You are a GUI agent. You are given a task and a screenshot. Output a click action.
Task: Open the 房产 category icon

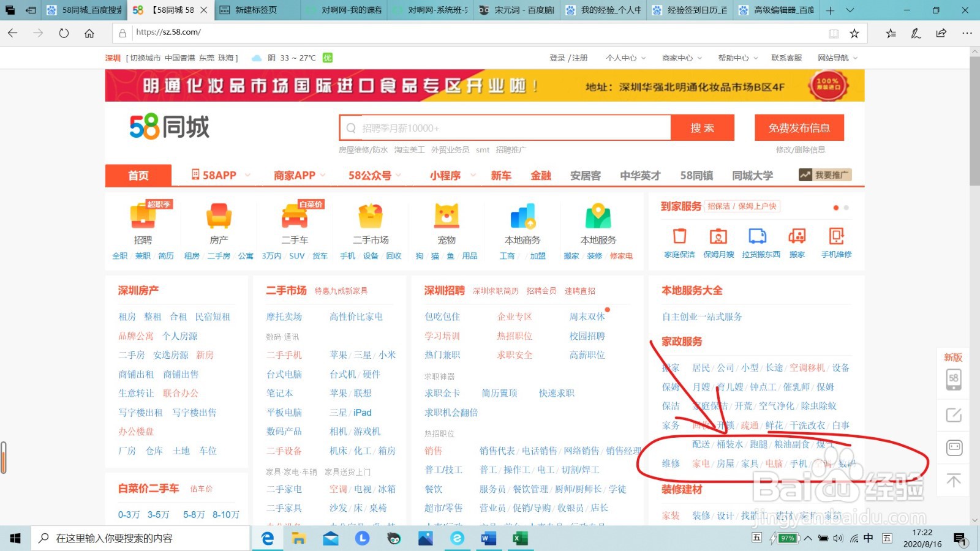(x=219, y=216)
